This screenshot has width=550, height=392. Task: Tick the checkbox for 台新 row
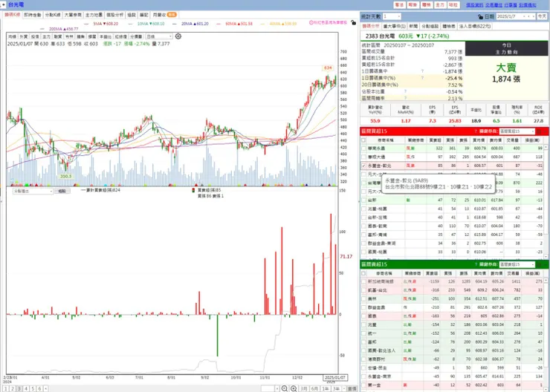pos(363,200)
